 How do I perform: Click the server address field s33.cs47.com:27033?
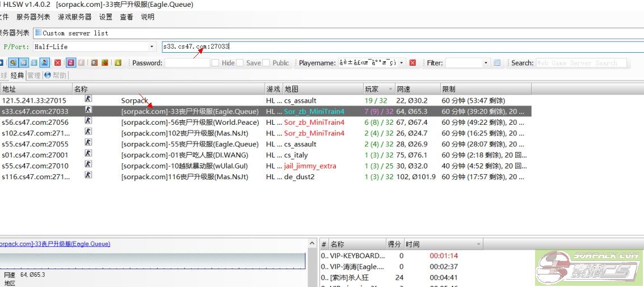click(x=402, y=47)
